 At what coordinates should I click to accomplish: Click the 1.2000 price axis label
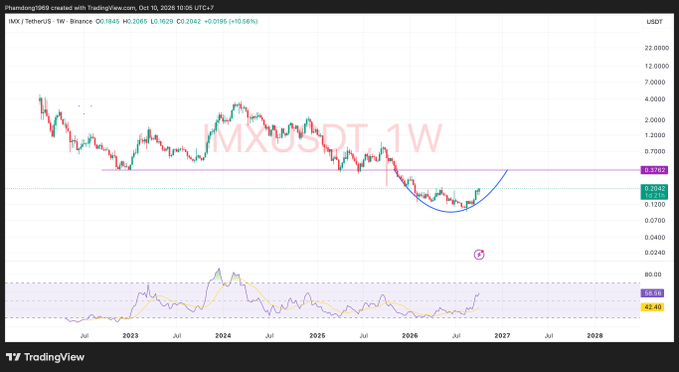click(655, 135)
